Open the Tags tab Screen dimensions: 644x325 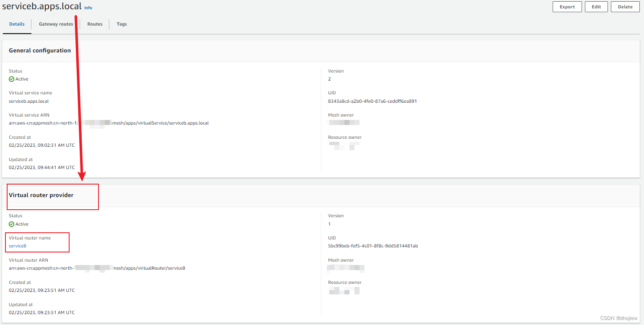122,24
